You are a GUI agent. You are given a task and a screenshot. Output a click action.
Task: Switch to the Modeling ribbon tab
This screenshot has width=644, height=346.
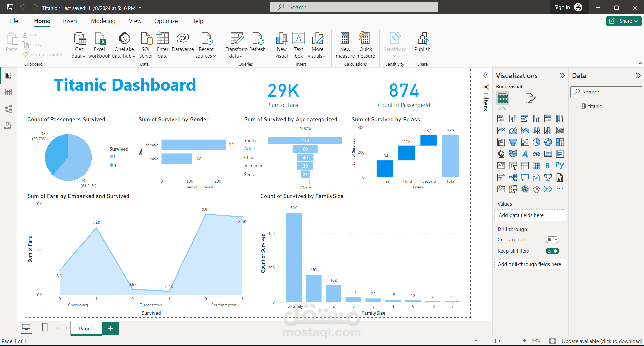103,21
